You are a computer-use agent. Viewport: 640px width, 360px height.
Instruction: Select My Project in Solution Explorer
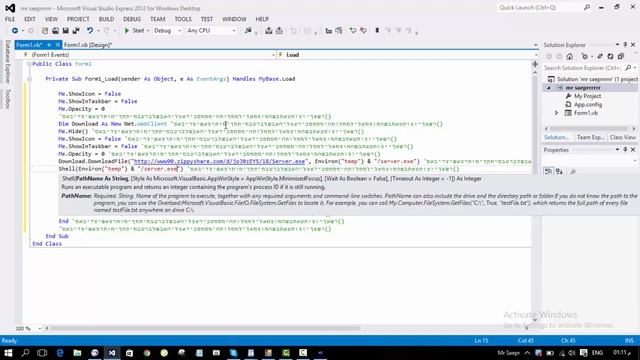tap(587, 96)
